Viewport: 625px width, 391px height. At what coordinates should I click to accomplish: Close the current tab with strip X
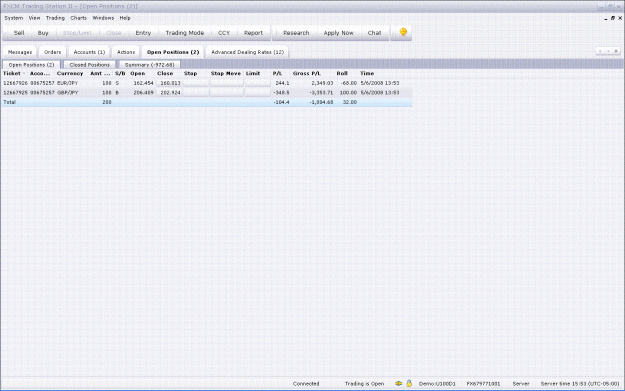[616, 51]
